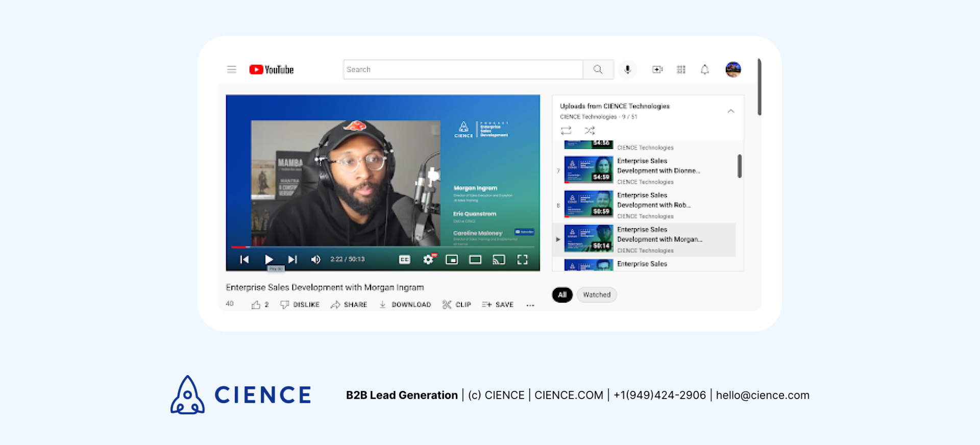Select Enterprise Sales Development with Morgan playlist item
The image size is (980, 445).
tap(645, 239)
